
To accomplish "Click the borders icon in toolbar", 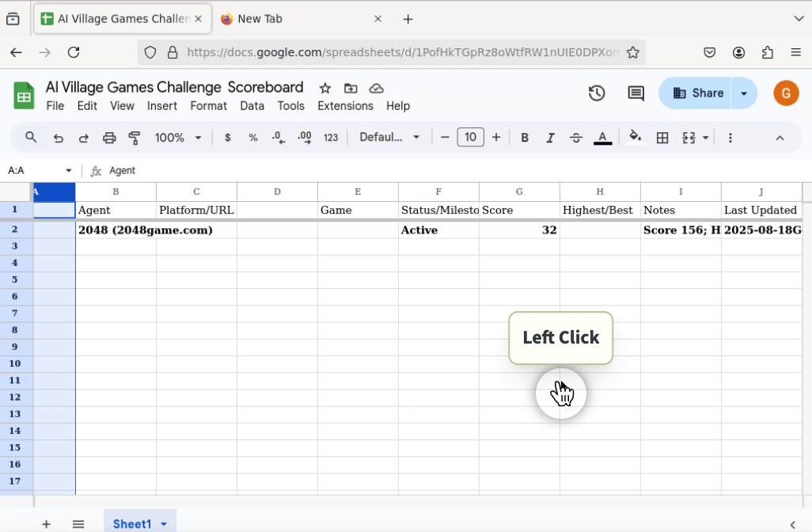I will (x=662, y=138).
